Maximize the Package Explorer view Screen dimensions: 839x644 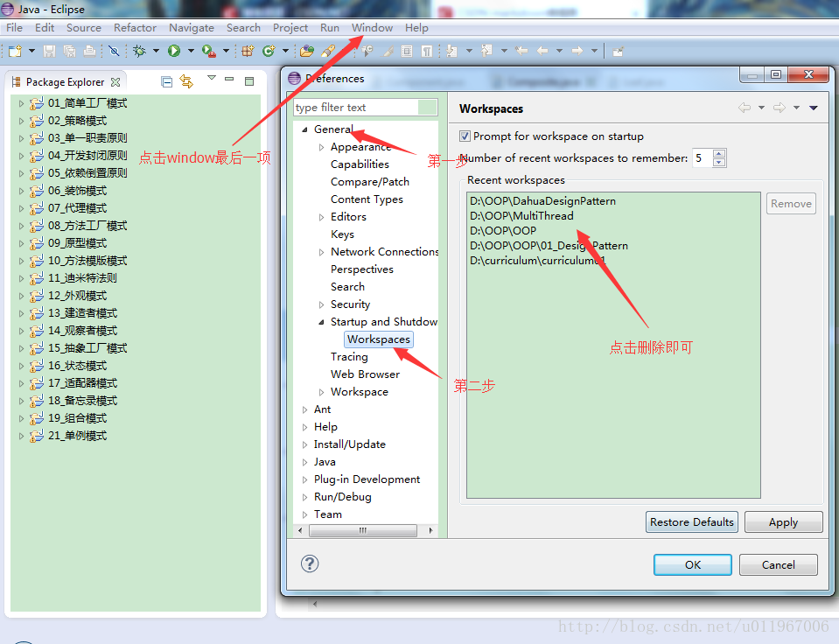(x=249, y=81)
